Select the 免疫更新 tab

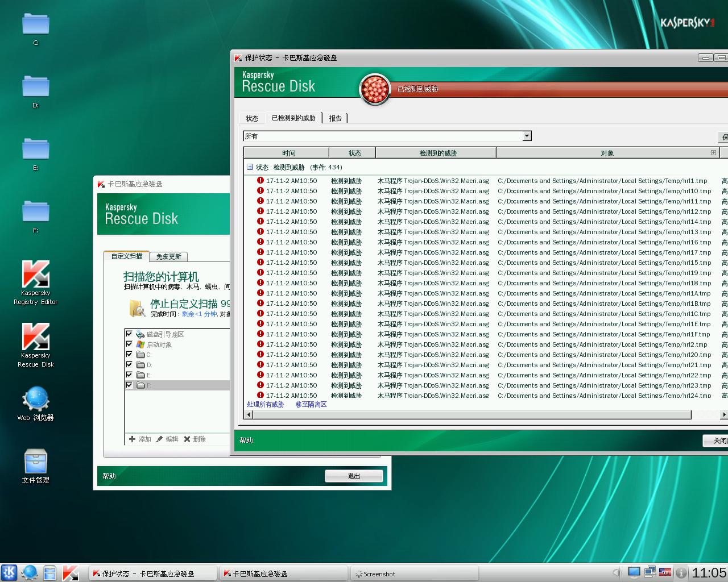tap(168, 256)
